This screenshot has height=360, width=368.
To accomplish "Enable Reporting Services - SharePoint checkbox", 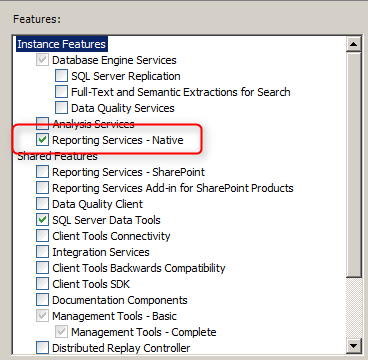I will click(42, 172).
